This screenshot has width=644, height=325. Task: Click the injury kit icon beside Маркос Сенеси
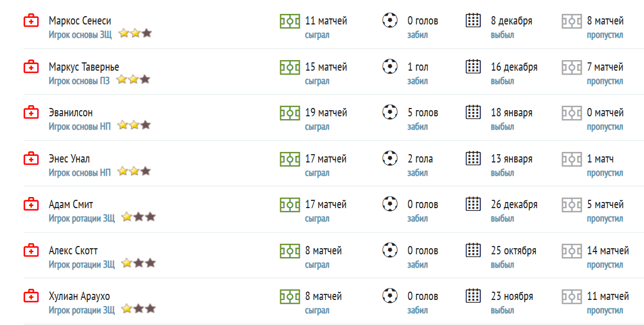click(31, 21)
